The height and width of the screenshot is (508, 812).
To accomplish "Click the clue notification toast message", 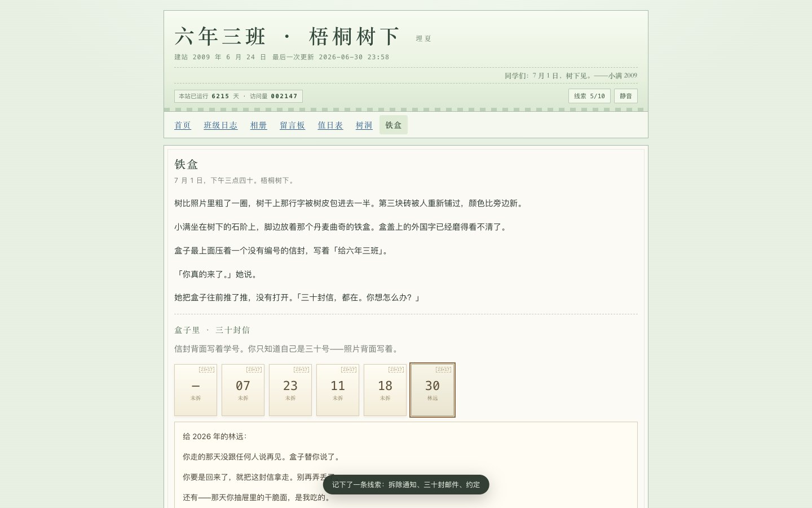I will (406, 484).
